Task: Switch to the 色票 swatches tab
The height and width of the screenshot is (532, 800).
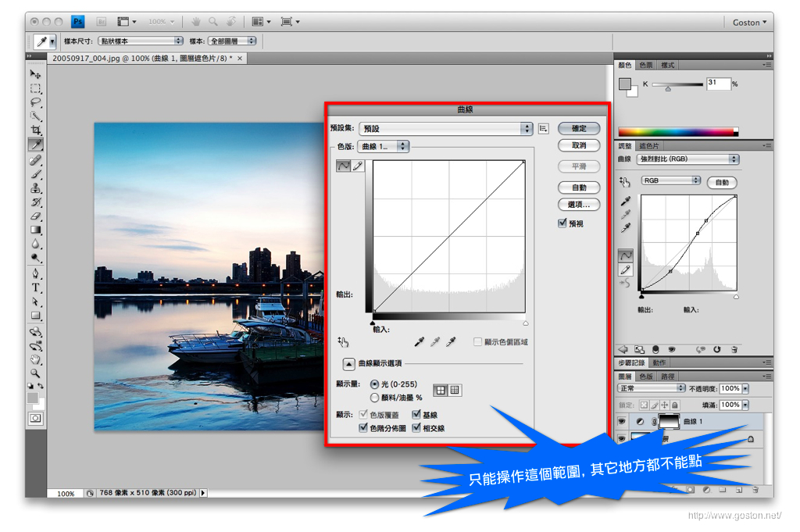Action: click(646, 65)
